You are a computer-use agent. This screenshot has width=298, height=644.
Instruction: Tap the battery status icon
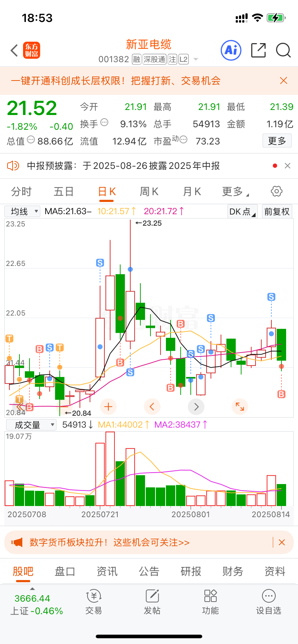[x=276, y=18]
